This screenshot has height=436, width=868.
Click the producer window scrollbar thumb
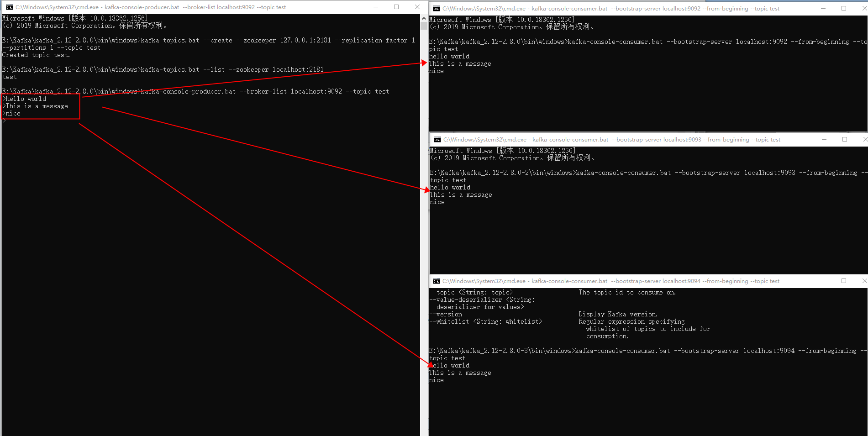coord(424,26)
